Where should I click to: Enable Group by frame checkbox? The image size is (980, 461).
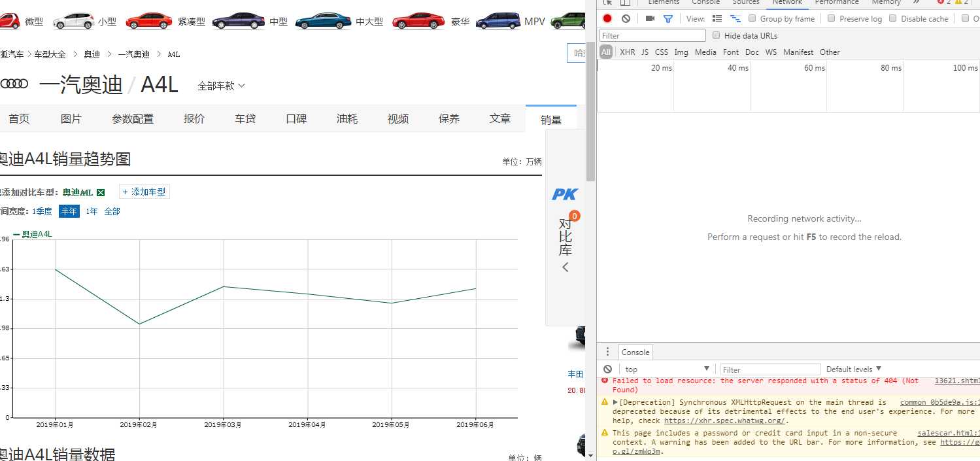tap(752, 18)
